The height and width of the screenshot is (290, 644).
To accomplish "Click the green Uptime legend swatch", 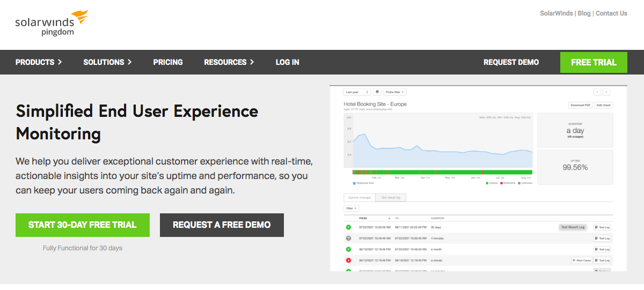I will click(x=486, y=183).
